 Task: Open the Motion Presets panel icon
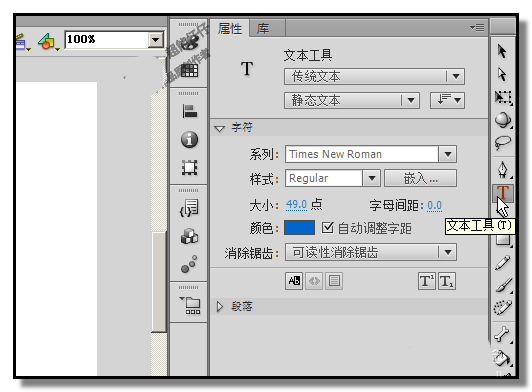[x=189, y=264]
